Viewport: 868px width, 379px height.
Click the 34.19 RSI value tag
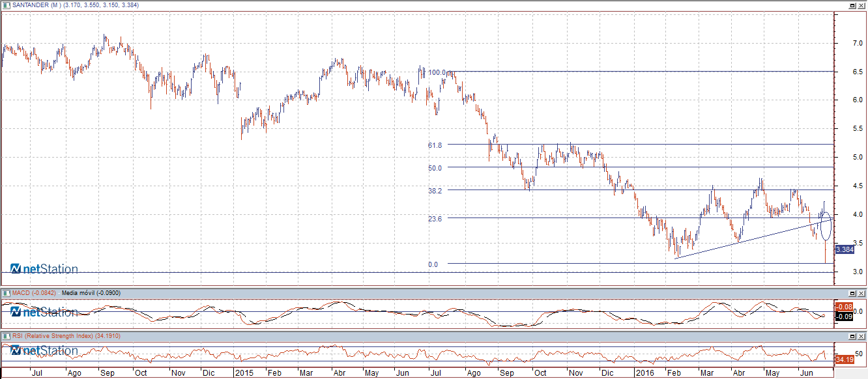click(x=844, y=359)
